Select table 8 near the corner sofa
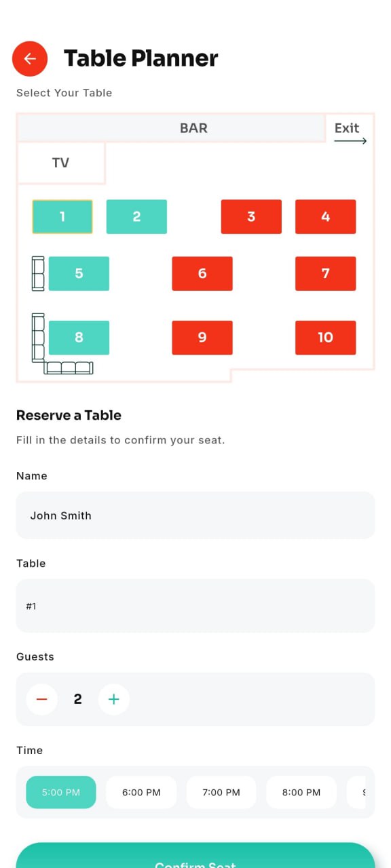 click(x=79, y=337)
